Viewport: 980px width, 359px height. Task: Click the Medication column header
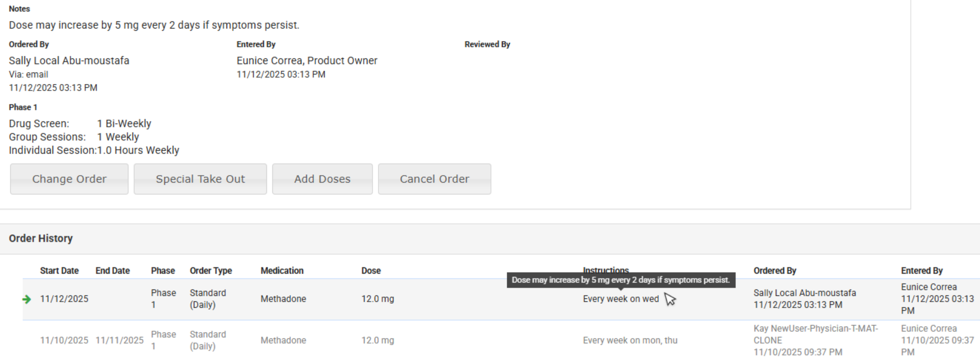[282, 271]
